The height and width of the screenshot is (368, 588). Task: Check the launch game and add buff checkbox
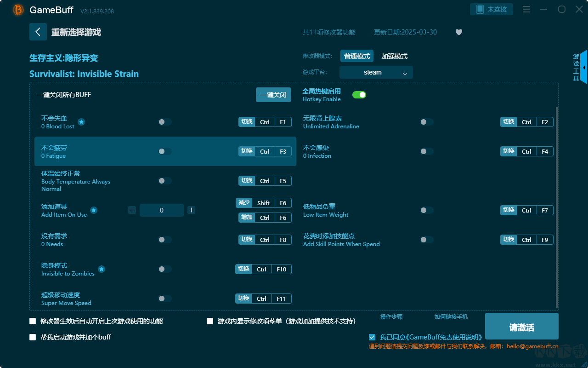[33, 337]
